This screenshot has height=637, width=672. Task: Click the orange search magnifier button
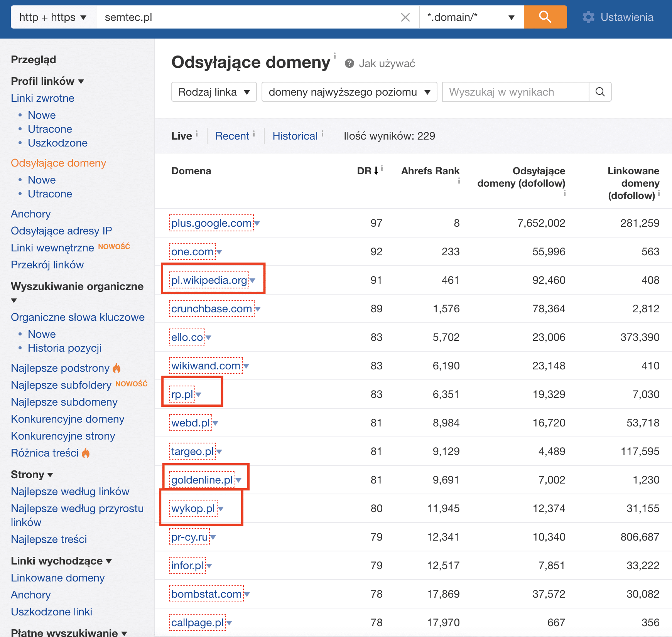545,17
